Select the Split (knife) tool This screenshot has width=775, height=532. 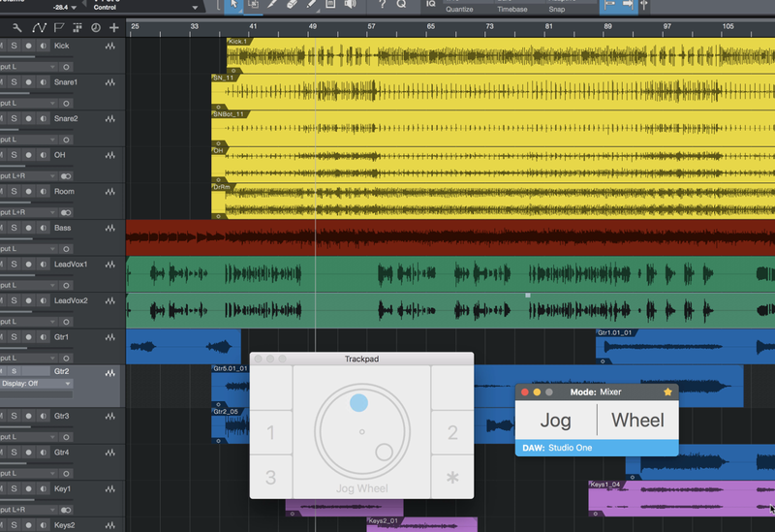[272, 5]
